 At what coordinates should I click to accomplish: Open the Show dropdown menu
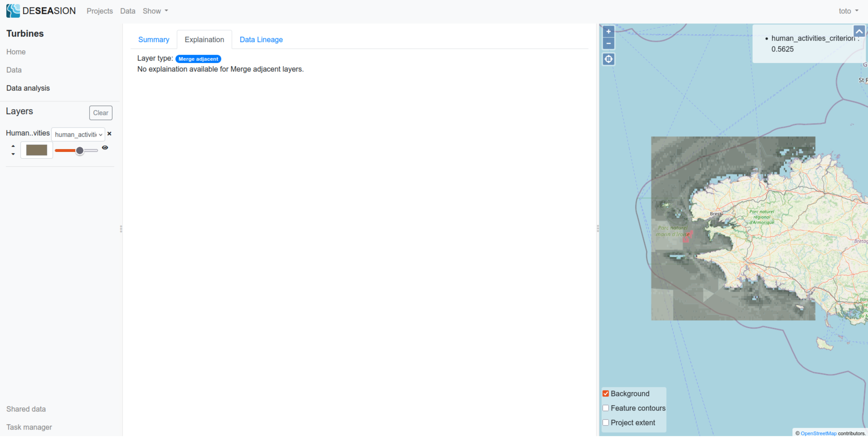coord(155,11)
